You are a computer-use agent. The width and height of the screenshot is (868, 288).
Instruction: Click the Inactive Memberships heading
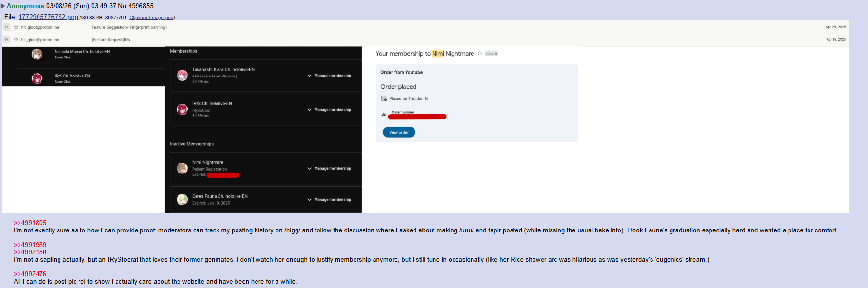(192, 144)
